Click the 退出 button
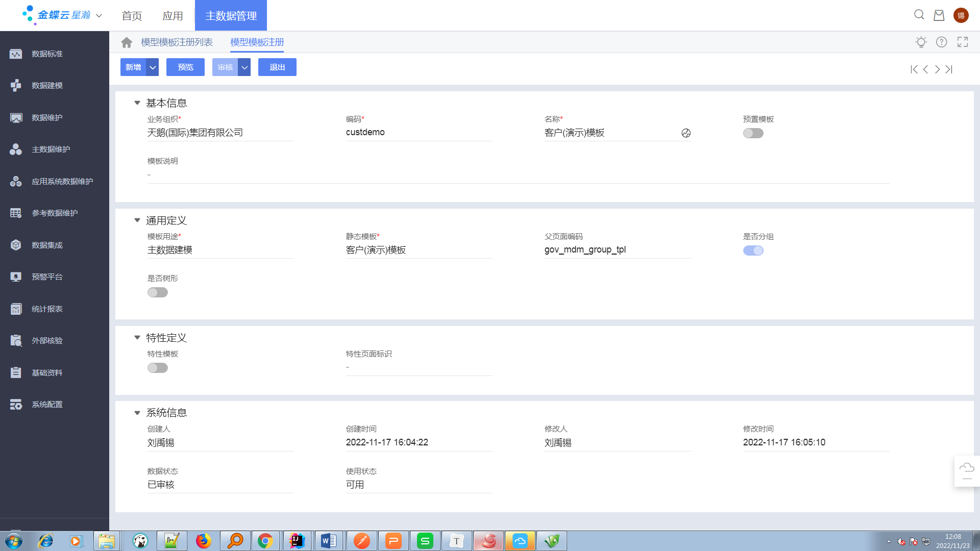980x551 pixels. pos(277,67)
